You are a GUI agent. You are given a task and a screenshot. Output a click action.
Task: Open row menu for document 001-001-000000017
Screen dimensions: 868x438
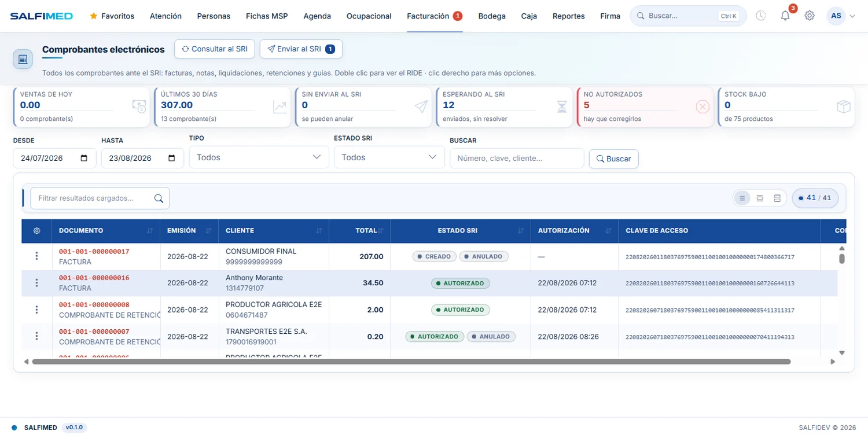tap(37, 256)
